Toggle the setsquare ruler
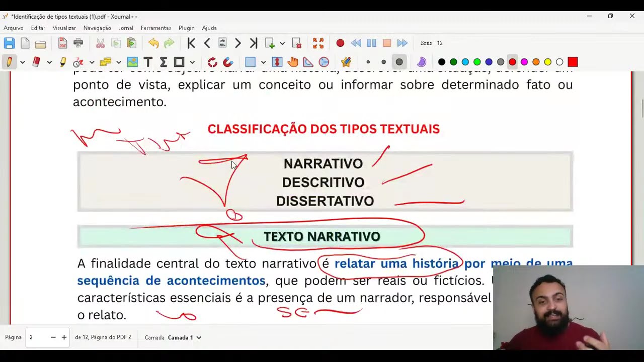Image resolution: width=644 pixels, height=362 pixels. [x=308, y=62]
